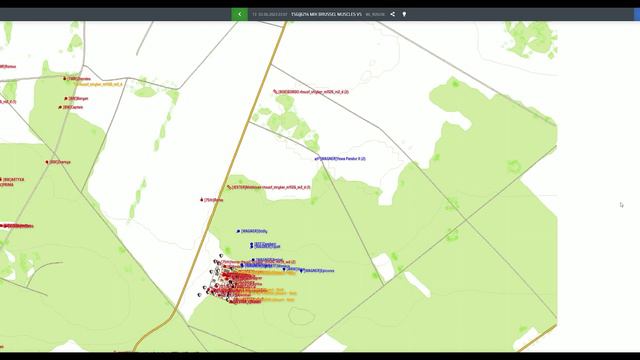Click the rightmost blue WAGNER unit marker
The width and height of the screenshot is (640, 360).
click(302, 270)
